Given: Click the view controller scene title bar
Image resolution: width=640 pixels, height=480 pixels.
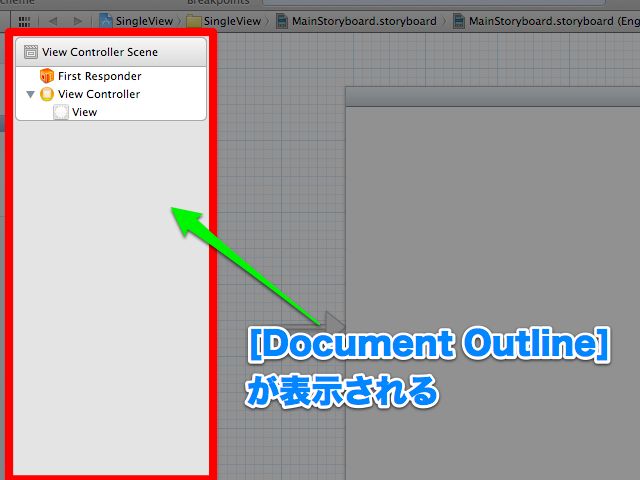Looking at the screenshot, I should (x=493, y=97).
